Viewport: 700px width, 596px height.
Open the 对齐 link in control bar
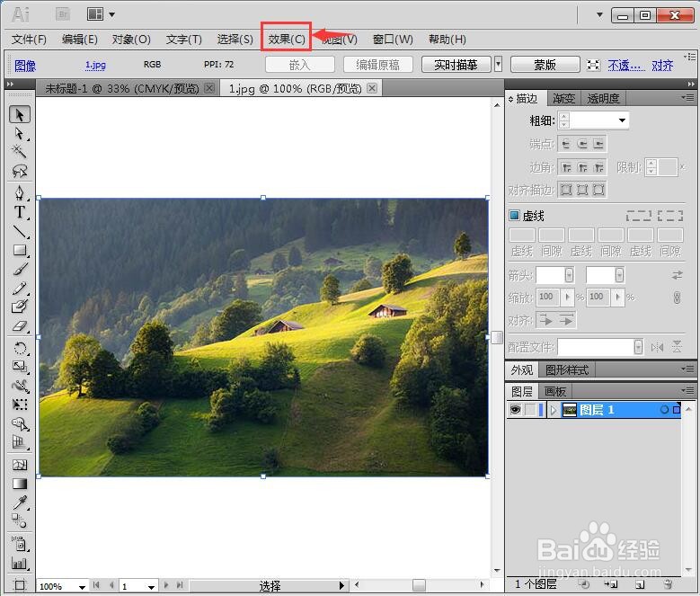pos(662,66)
